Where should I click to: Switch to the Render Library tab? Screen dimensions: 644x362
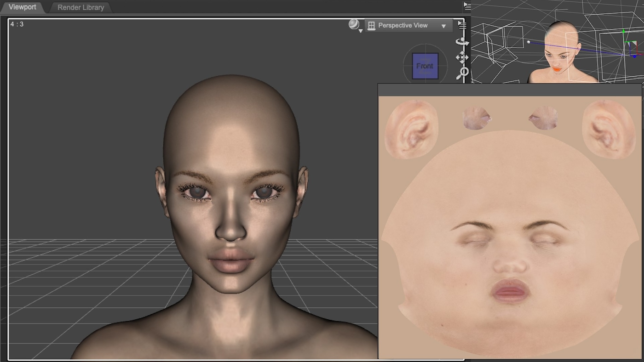[80, 7]
